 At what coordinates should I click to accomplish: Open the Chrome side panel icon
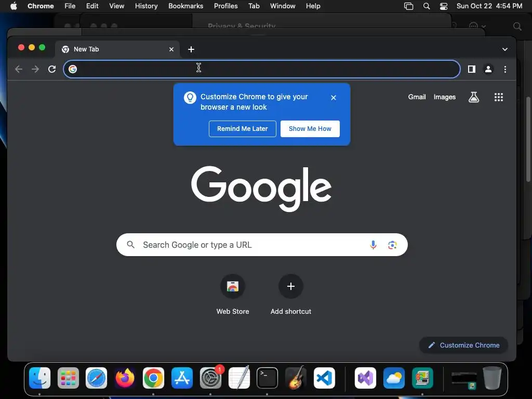471,69
